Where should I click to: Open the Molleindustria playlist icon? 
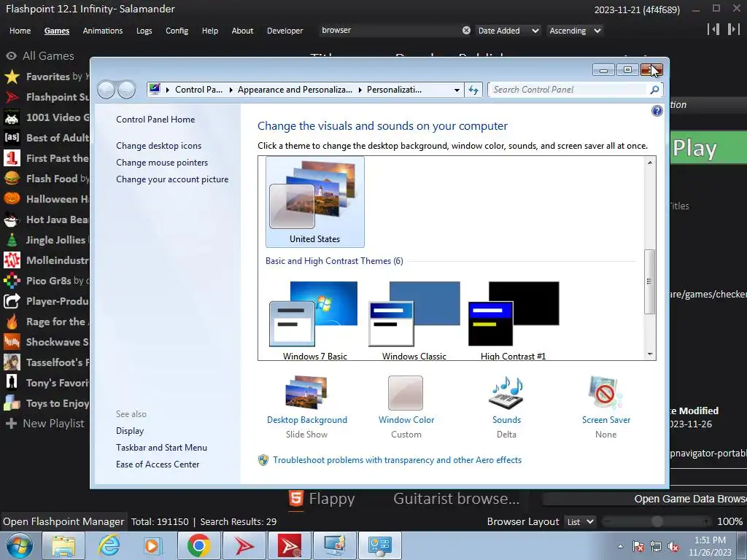[12, 260]
